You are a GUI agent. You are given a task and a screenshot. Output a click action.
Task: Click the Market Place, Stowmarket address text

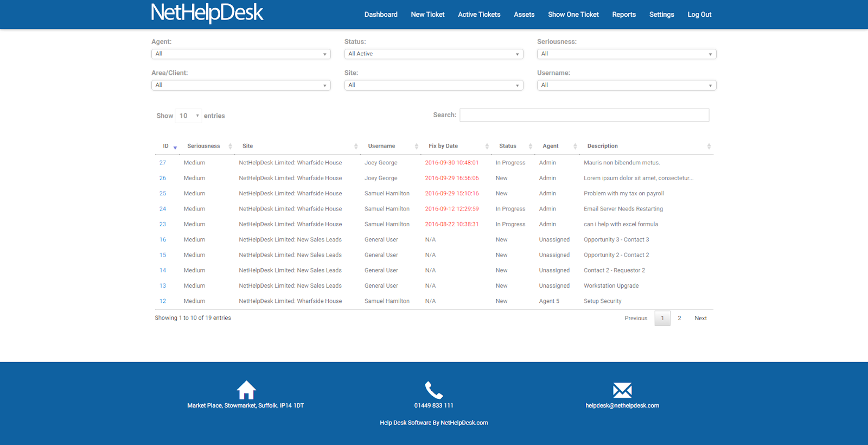click(x=246, y=405)
